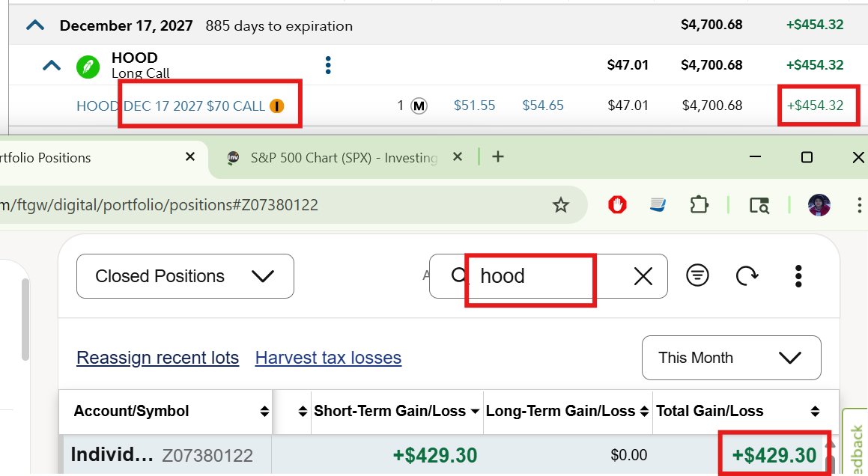This screenshot has width=868, height=476.
Task: Click the browser address bar URL
Action: tap(160, 205)
